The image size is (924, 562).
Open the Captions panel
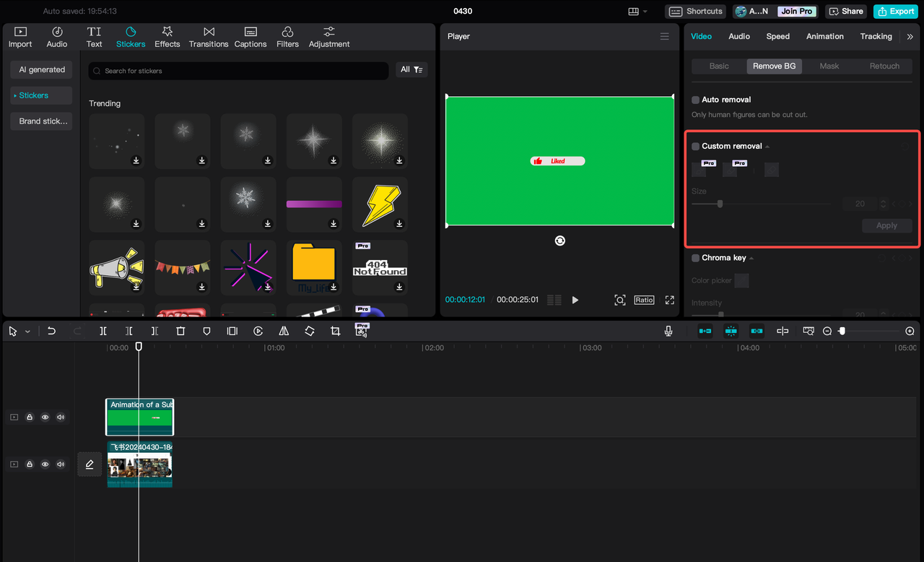250,36
